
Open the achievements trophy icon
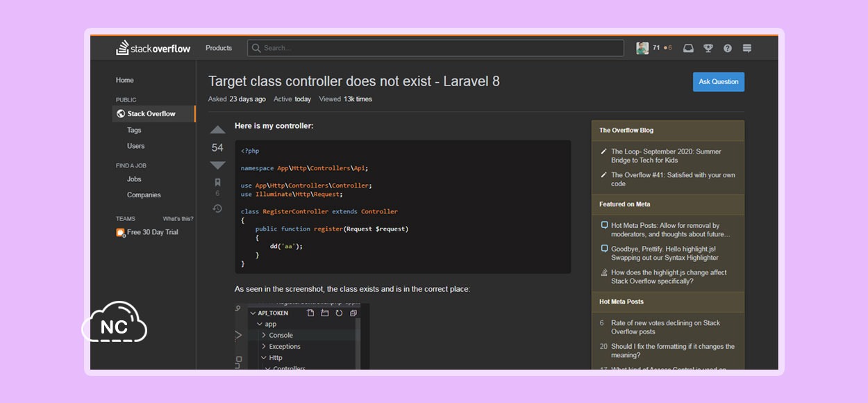pos(708,48)
